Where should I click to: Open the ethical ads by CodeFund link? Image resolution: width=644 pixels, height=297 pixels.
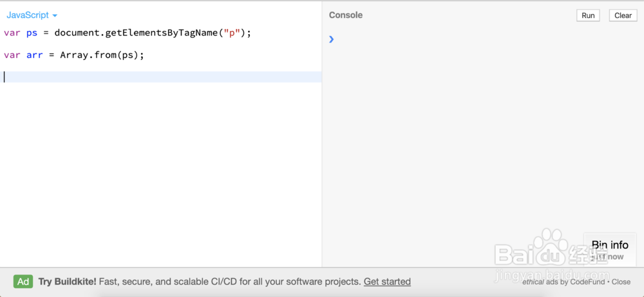(563, 282)
